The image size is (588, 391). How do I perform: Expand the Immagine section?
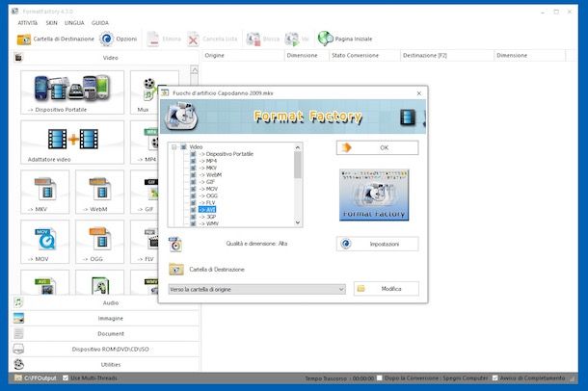pos(106,318)
